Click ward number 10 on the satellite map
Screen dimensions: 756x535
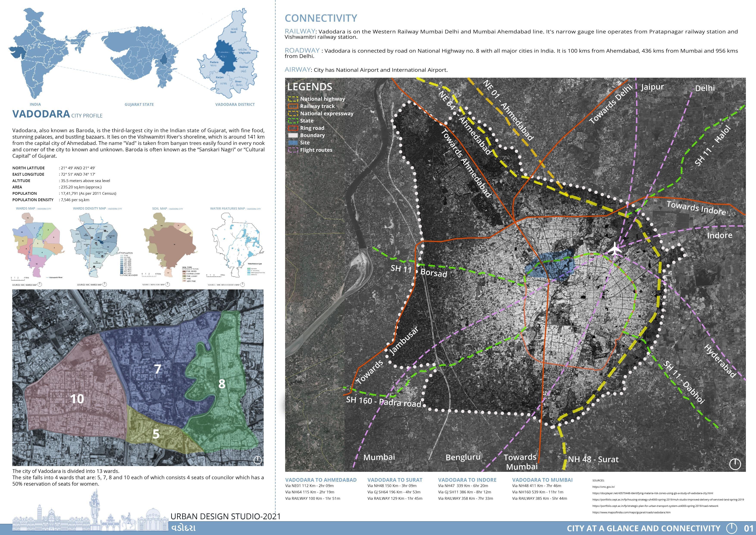click(77, 399)
